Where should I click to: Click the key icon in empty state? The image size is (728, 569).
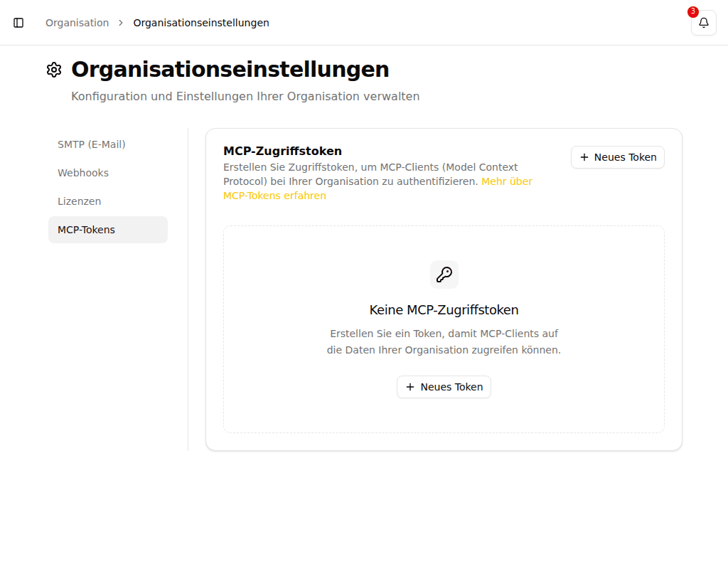coord(444,275)
